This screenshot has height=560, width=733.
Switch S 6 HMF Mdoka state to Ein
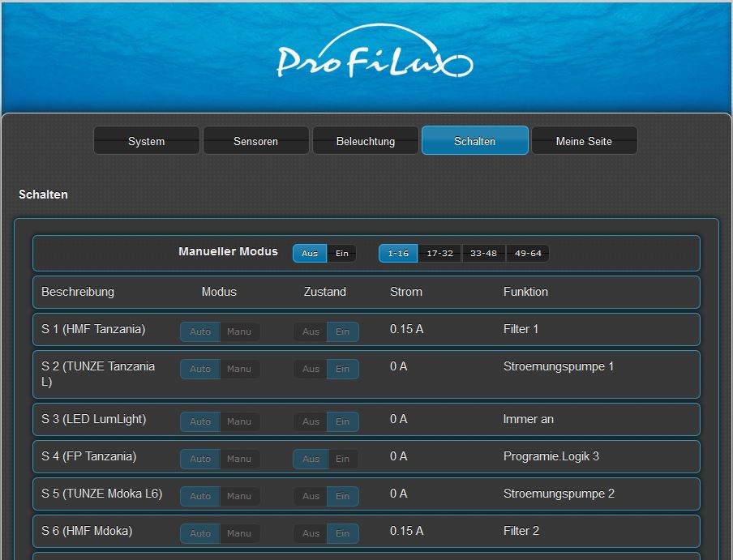[x=343, y=533]
